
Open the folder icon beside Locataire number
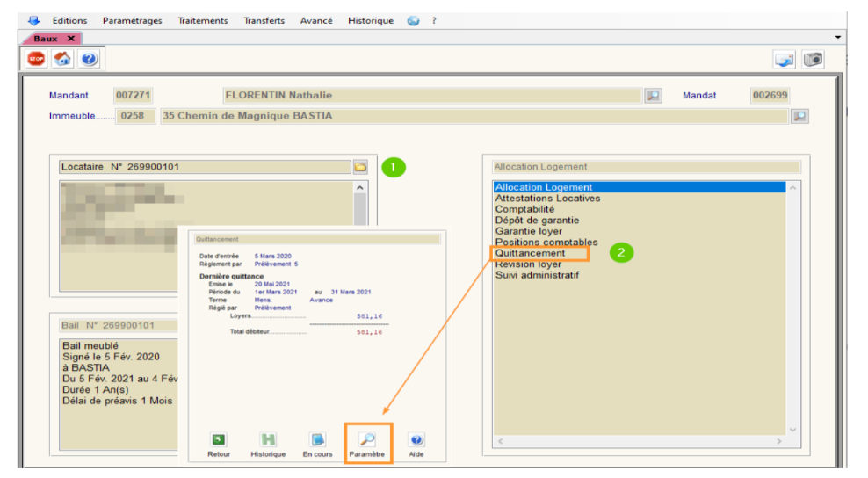pyautogui.click(x=360, y=167)
